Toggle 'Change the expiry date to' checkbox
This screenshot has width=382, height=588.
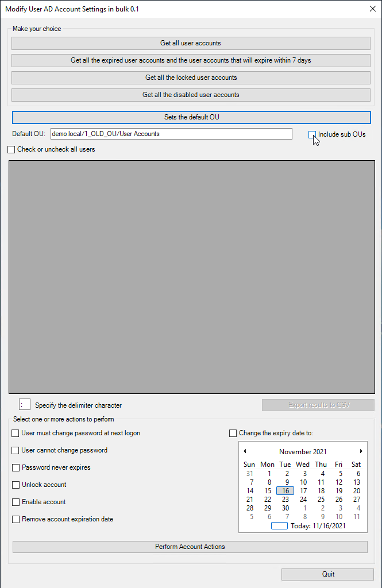[233, 433]
